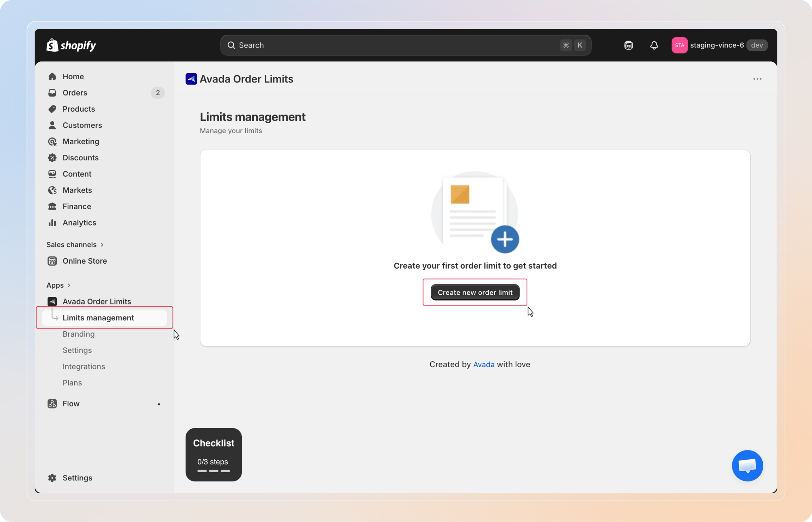The image size is (812, 522).
Task: Click the Flow app icon in sidebar
Action: click(52, 403)
